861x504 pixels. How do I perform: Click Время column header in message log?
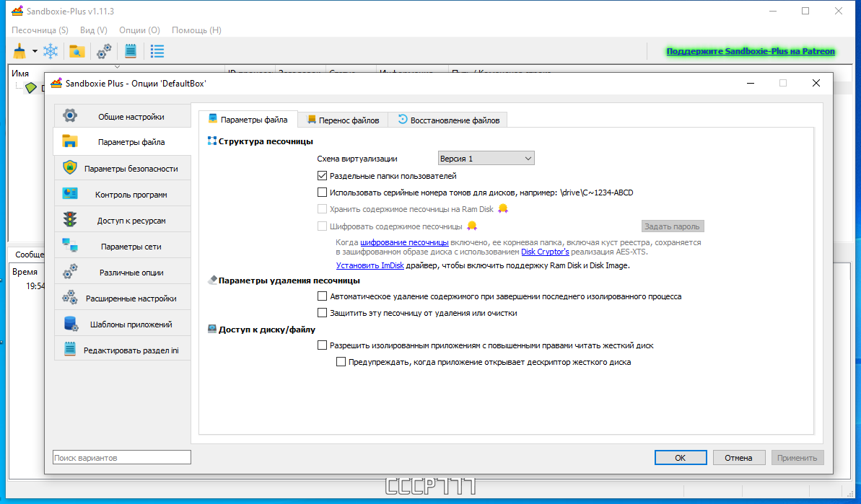pos(25,272)
